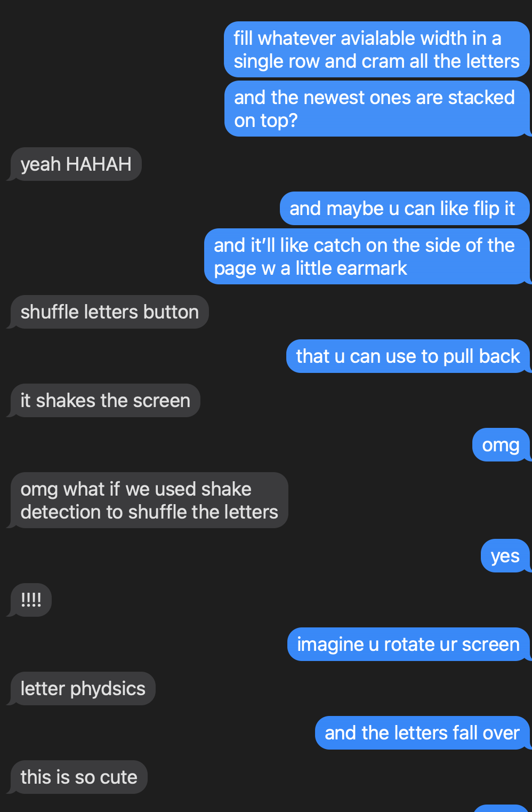Select 'that u can use to pull back' bubble
This screenshot has height=812, width=532.
click(x=408, y=356)
